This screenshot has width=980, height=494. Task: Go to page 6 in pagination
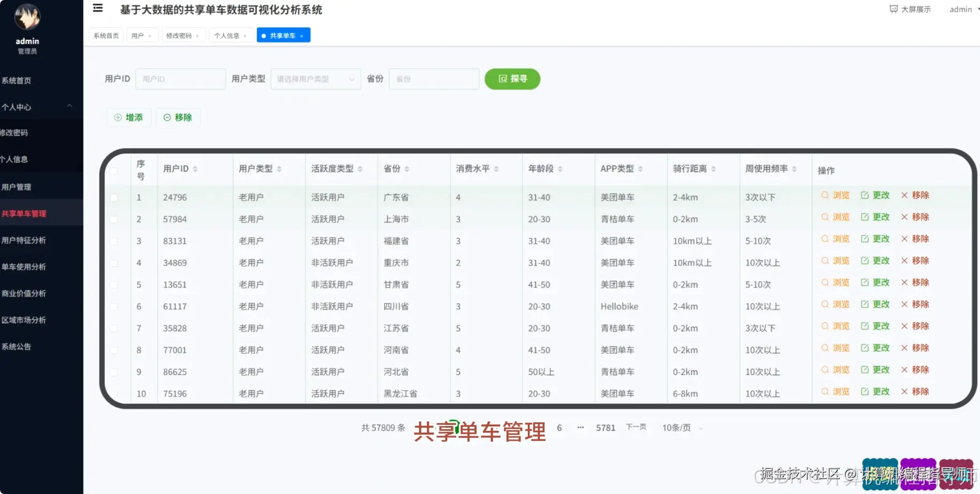559,427
